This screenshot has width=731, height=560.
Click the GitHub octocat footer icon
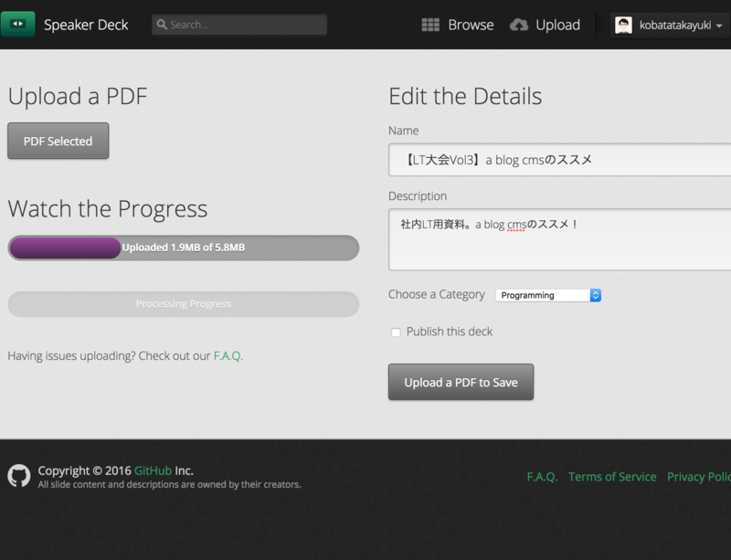(19, 476)
